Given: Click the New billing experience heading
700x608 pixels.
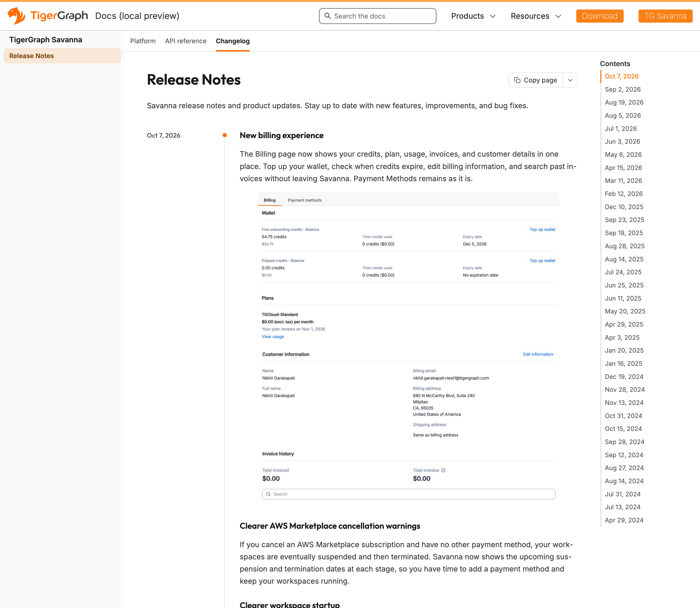Looking at the screenshot, I should 281,135.
